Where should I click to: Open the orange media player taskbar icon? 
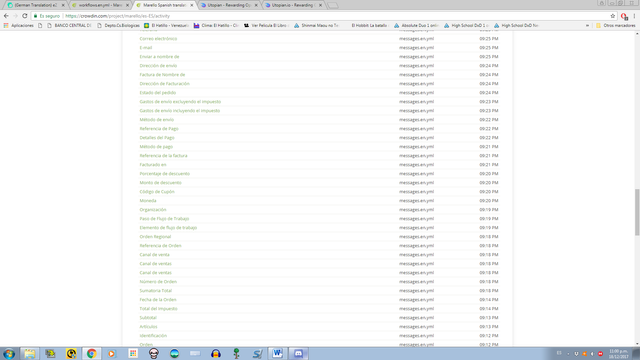pyautogui.click(x=112, y=353)
